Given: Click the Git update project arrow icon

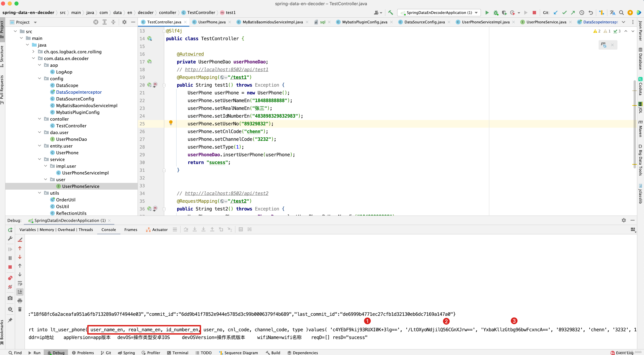Looking at the screenshot, I should (x=556, y=12).
